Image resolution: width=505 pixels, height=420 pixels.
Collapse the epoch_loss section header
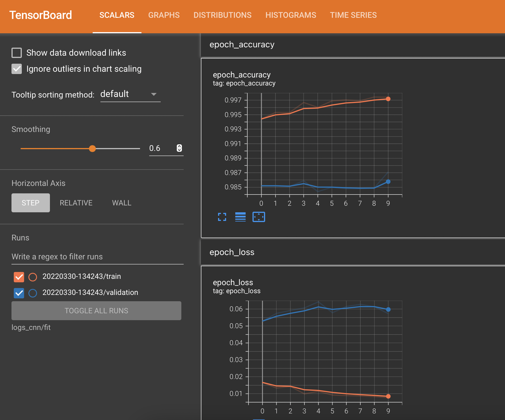353,252
